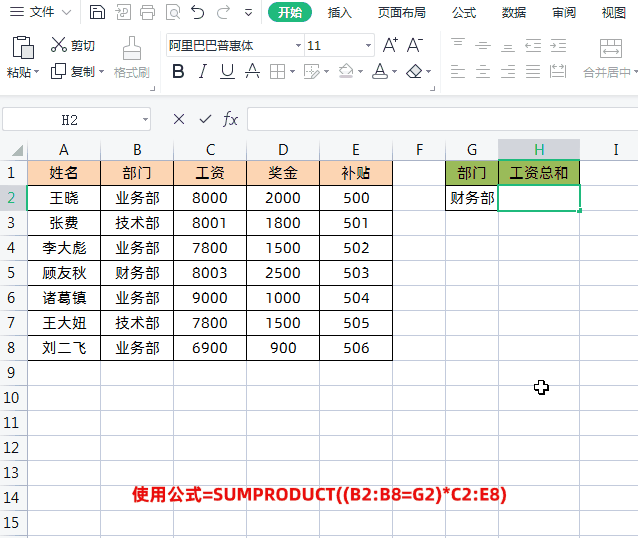Open the font group dialog launcher

433,89
